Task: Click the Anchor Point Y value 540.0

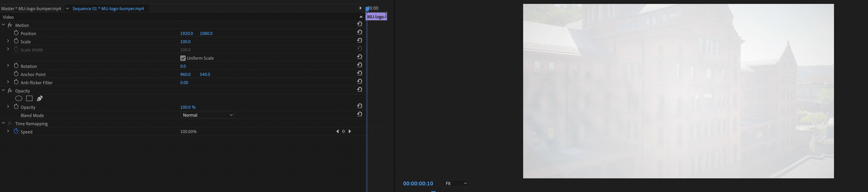Action: pyautogui.click(x=205, y=74)
